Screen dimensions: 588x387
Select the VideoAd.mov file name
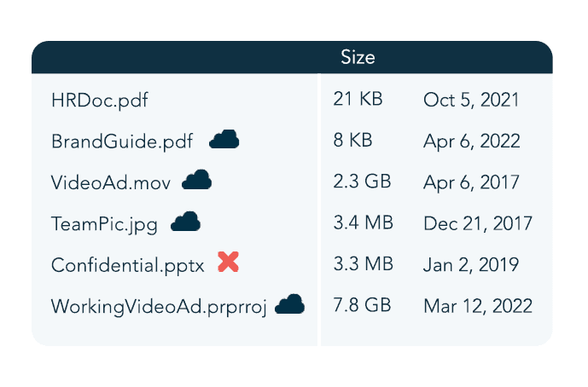pyautogui.click(x=111, y=183)
